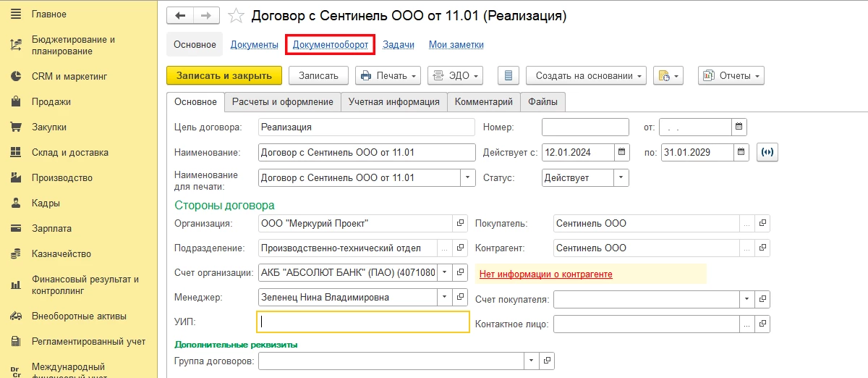This screenshot has height=378, width=868.
Task: Open the 'Закупки' cart section
Action: click(x=48, y=127)
